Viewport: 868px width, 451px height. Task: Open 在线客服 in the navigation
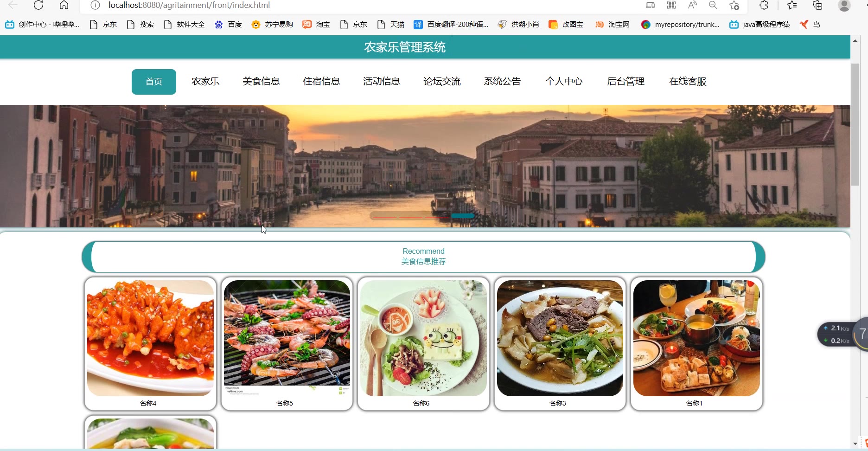[688, 82]
